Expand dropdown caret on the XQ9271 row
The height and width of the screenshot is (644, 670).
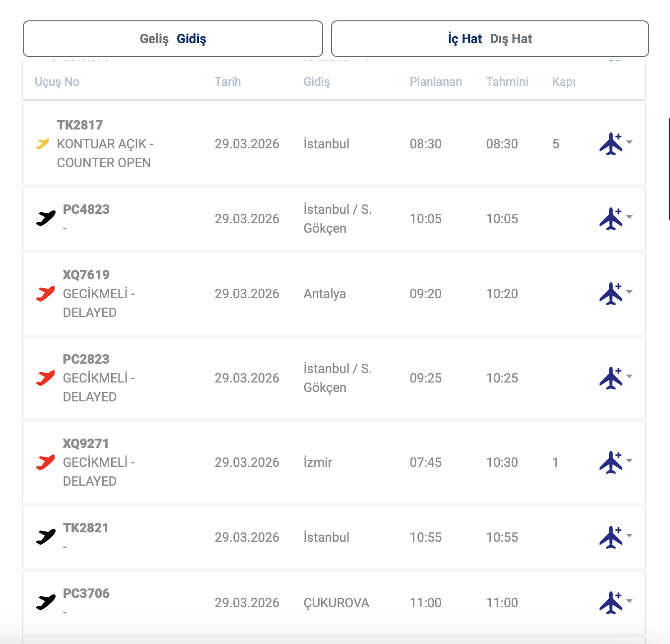(629, 460)
